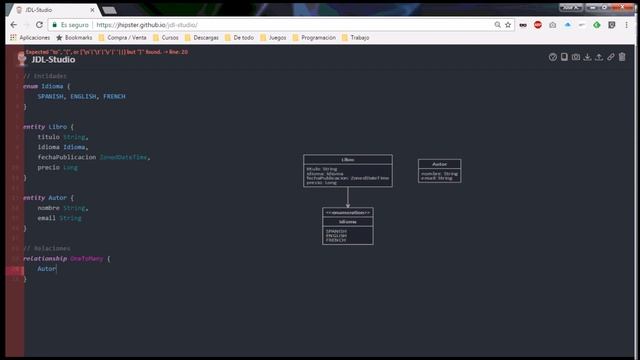Select the JDL-Studio browser tab
Screen dimensions: 640x360
click(52, 10)
